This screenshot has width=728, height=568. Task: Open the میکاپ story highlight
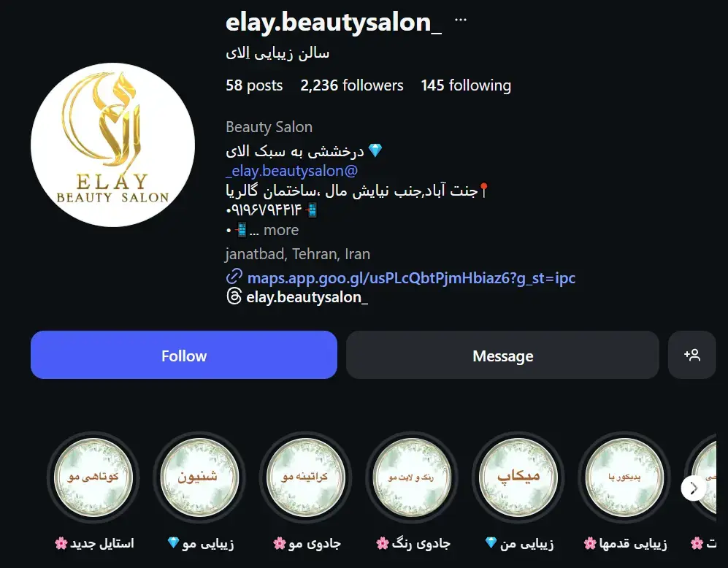click(x=518, y=477)
